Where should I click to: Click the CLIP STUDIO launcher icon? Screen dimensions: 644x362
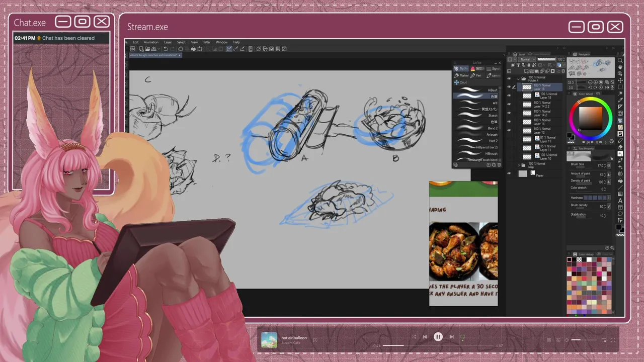pos(132,49)
